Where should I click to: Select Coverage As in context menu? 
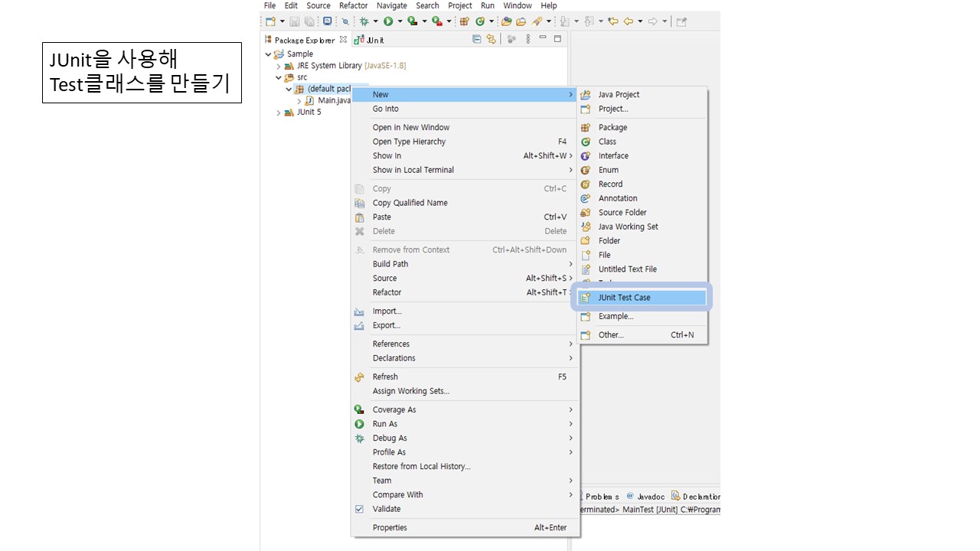click(464, 410)
